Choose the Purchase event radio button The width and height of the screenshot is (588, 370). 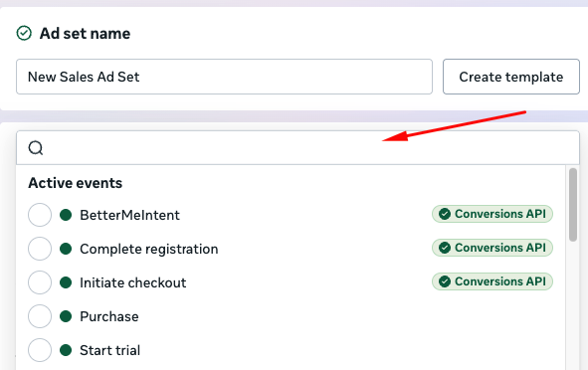(x=40, y=316)
